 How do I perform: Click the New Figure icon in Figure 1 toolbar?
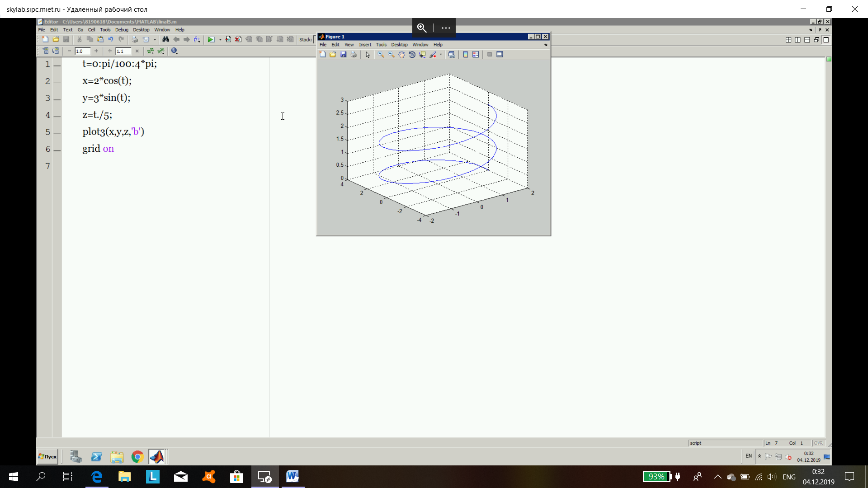(x=323, y=54)
